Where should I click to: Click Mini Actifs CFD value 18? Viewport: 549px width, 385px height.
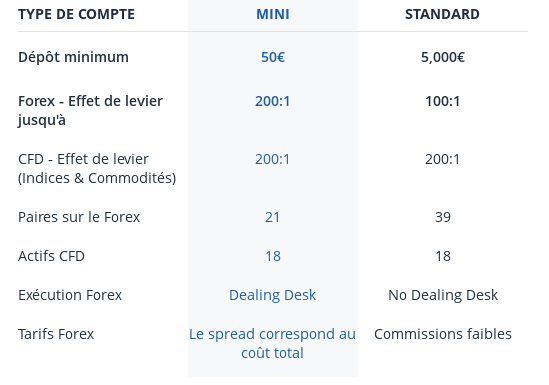273,256
